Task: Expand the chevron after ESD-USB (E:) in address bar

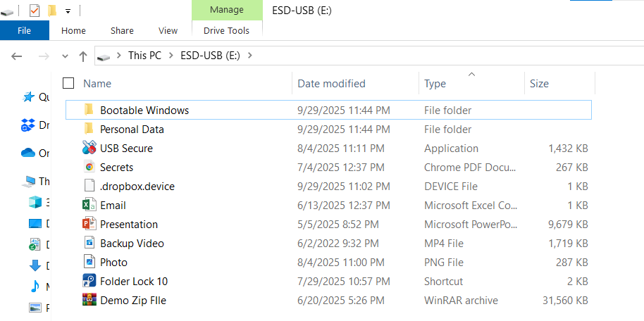Action: (x=250, y=56)
